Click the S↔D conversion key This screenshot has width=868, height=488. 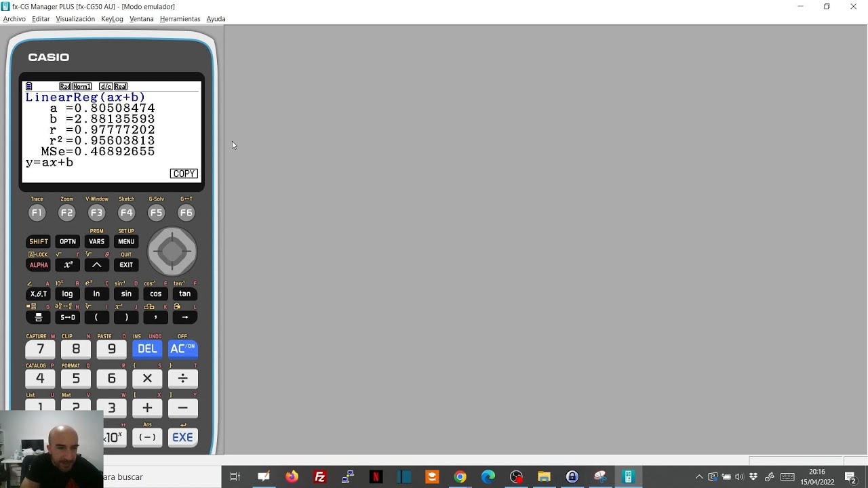click(x=68, y=317)
